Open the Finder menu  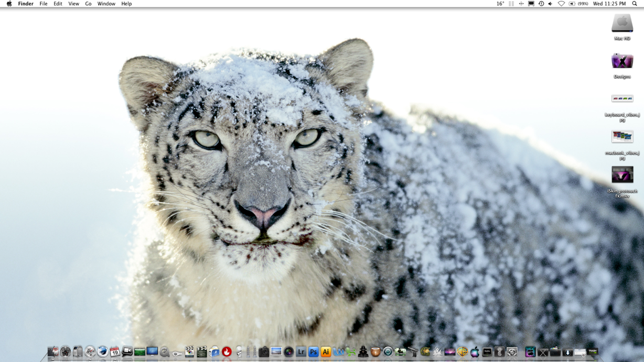pos(26,4)
